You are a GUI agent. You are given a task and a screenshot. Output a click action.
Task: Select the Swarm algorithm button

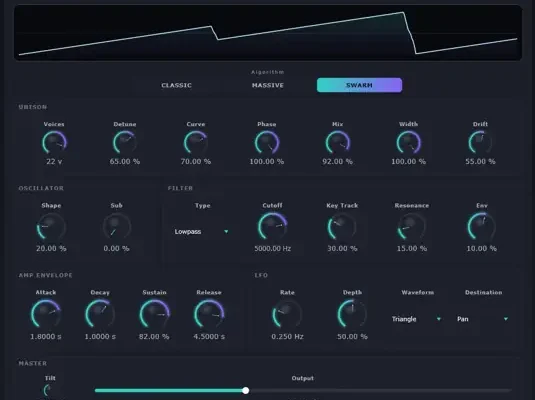tap(359, 85)
